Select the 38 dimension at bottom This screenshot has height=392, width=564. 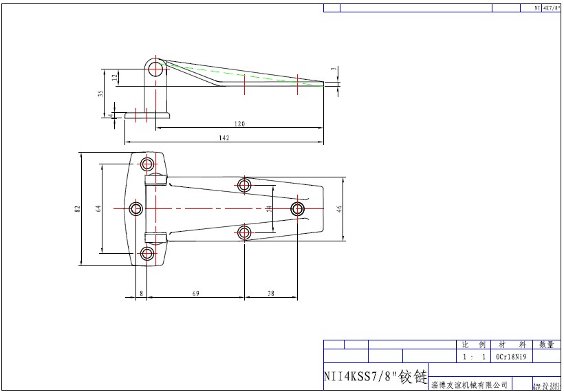click(270, 293)
